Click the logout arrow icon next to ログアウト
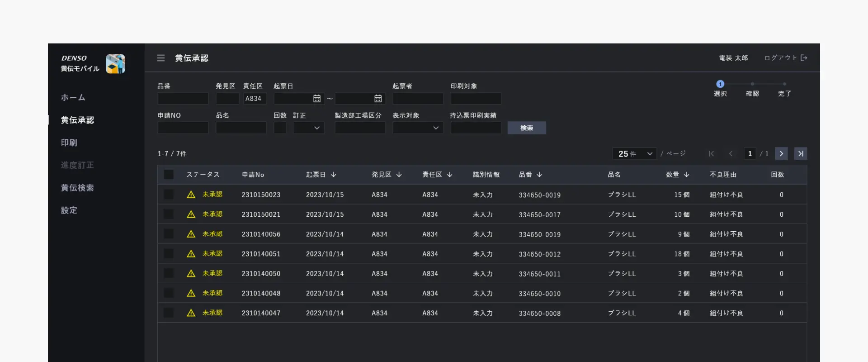 click(x=804, y=58)
